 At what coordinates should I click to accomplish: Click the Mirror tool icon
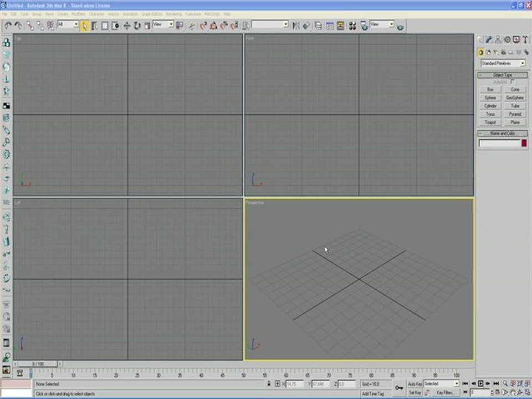296,26
